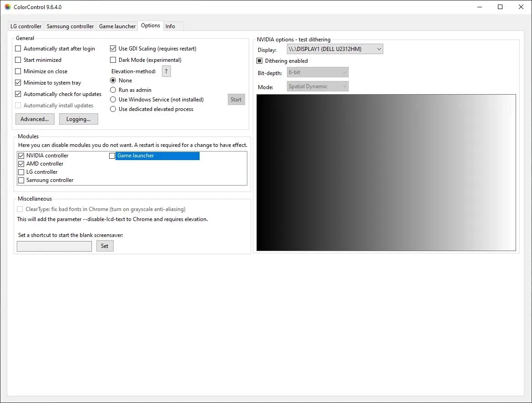Enable the LG controller module
532x403 pixels.
tap(21, 171)
